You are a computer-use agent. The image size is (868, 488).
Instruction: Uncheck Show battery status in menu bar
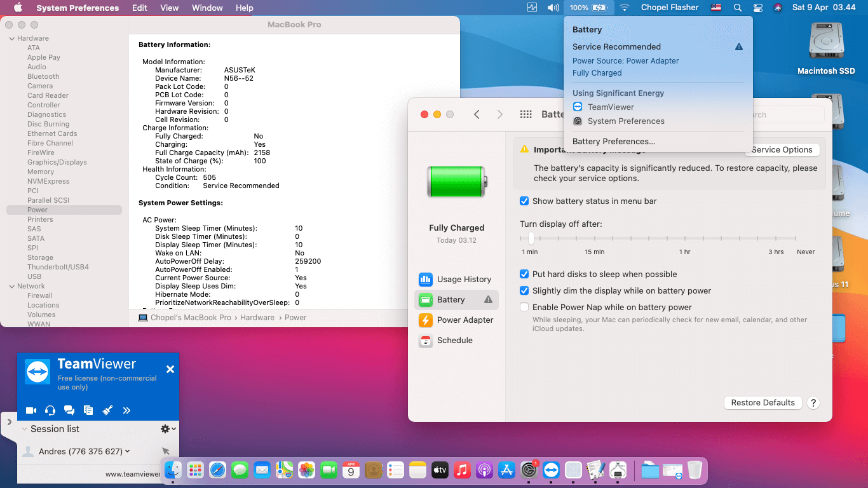tap(524, 201)
